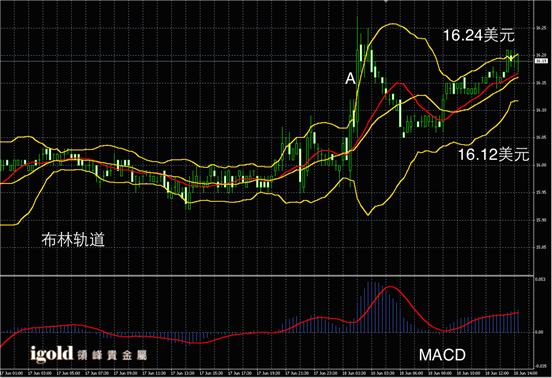Click the current price tag on the price axis

coord(541,61)
